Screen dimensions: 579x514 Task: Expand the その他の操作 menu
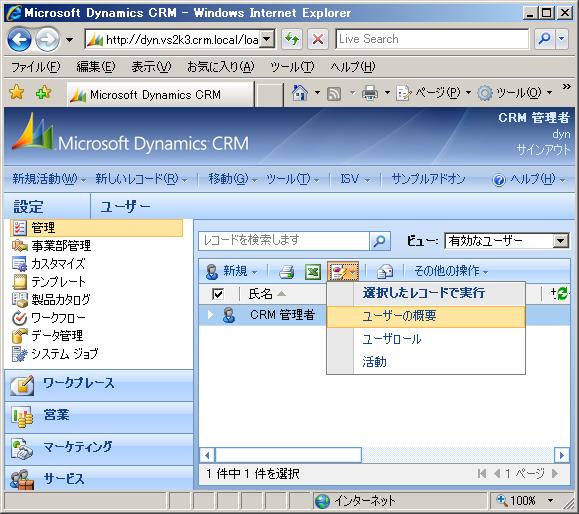451,271
